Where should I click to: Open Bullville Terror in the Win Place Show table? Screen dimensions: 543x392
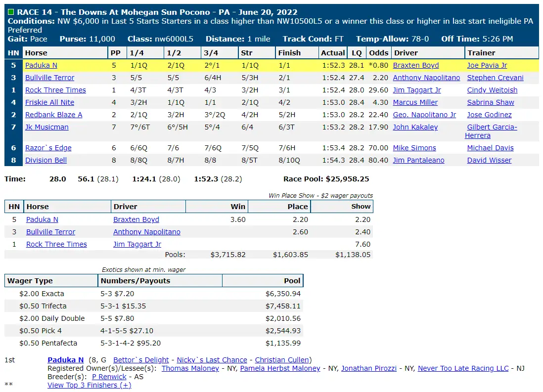[x=50, y=232]
